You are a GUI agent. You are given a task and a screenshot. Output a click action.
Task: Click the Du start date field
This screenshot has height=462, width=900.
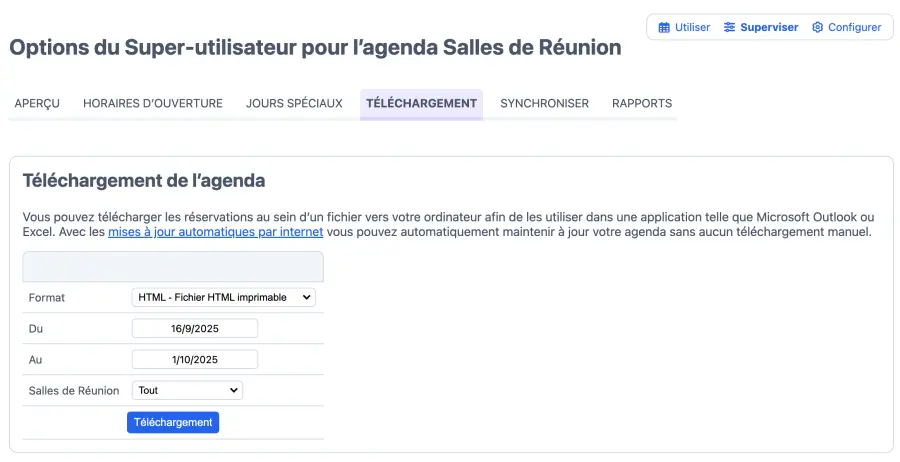[194, 328]
